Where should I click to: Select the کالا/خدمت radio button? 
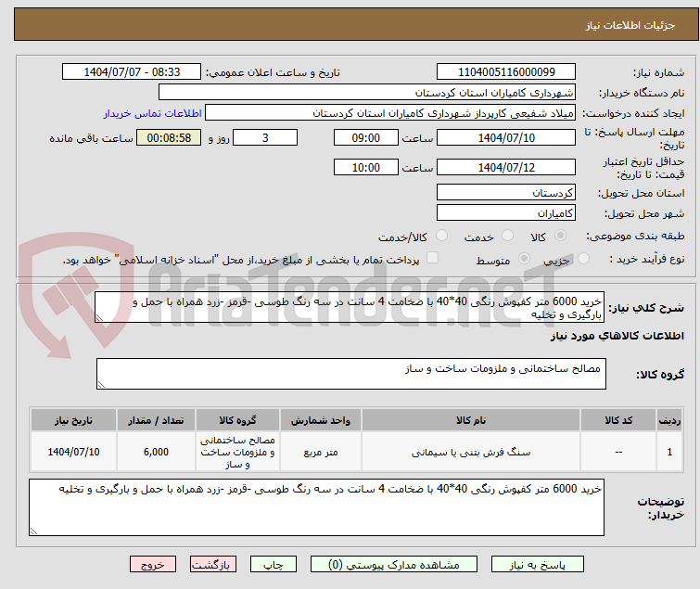click(x=441, y=236)
